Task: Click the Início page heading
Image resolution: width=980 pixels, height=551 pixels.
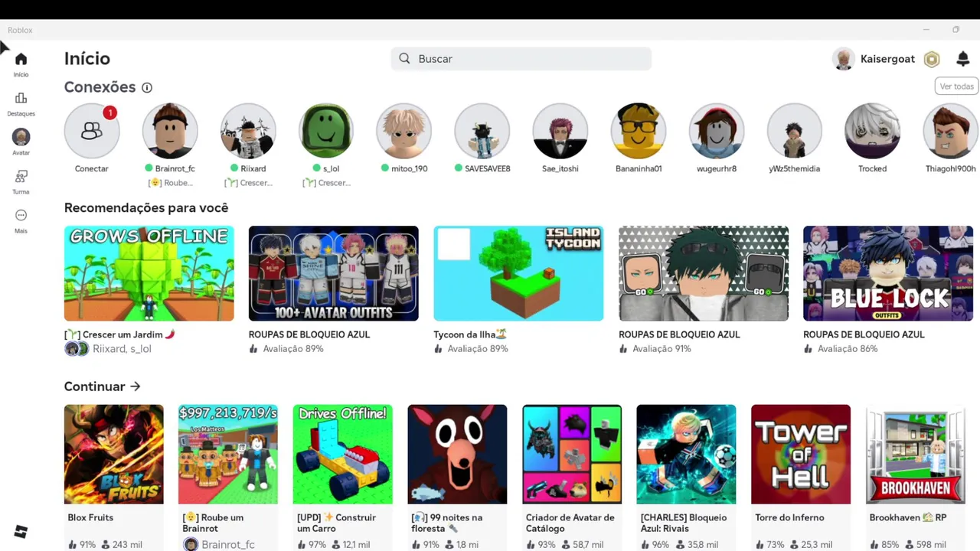Action: (87, 59)
